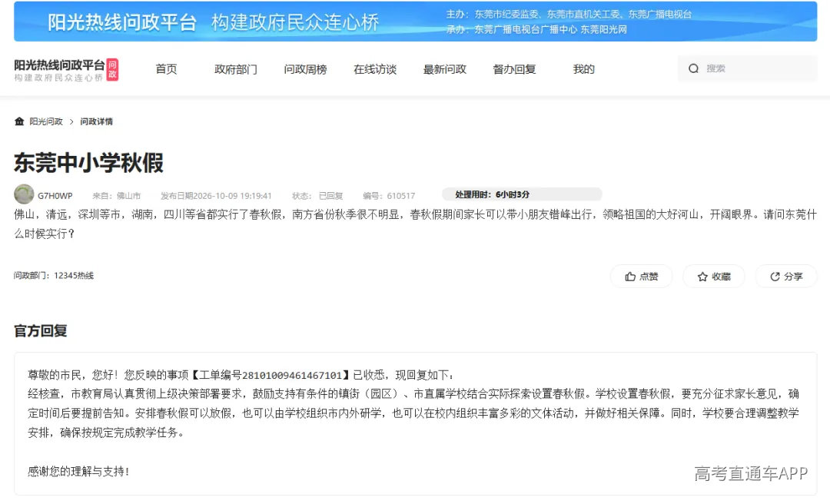Focus the 搜索 input field
Viewport: 830px width, 504px height.
pyautogui.click(x=748, y=68)
